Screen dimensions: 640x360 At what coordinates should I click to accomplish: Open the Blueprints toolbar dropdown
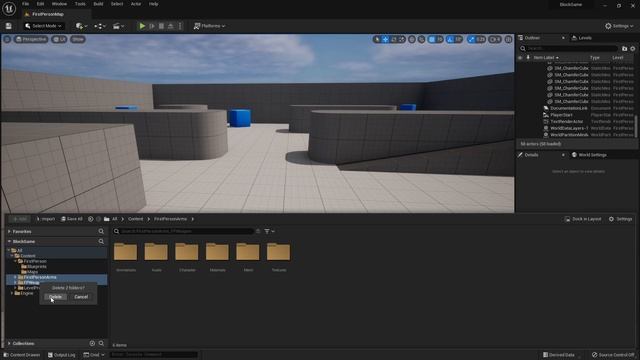[x=100, y=26]
